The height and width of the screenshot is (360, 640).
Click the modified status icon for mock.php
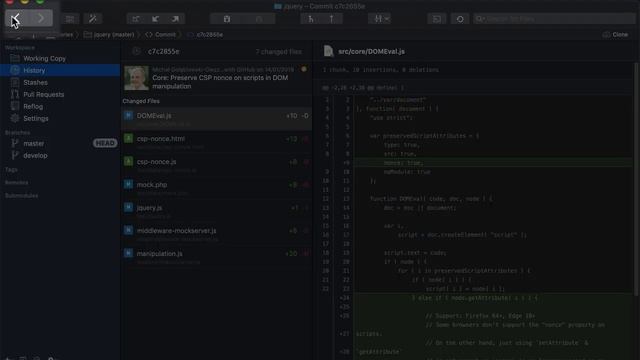[129, 184]
